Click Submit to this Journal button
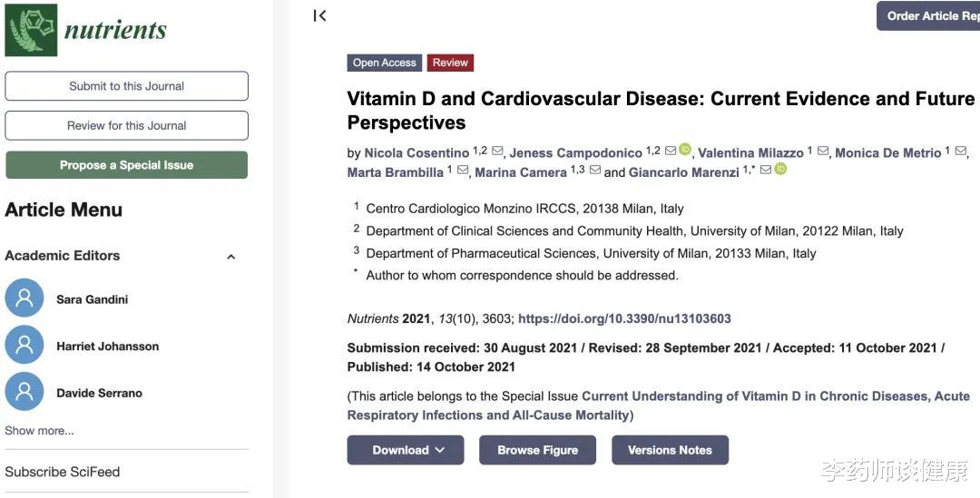This screenshot has width=980, height=498. pyautogui.click(x=127, y=86)
